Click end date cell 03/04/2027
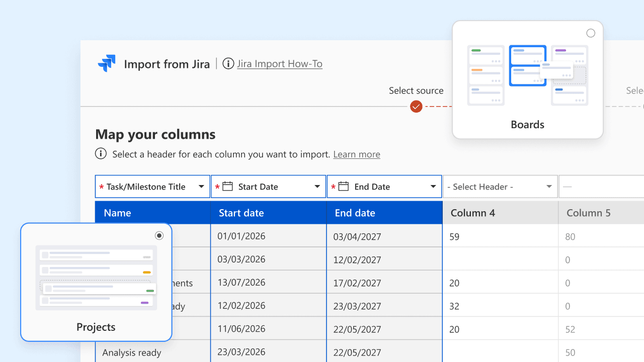 (384, 236)
